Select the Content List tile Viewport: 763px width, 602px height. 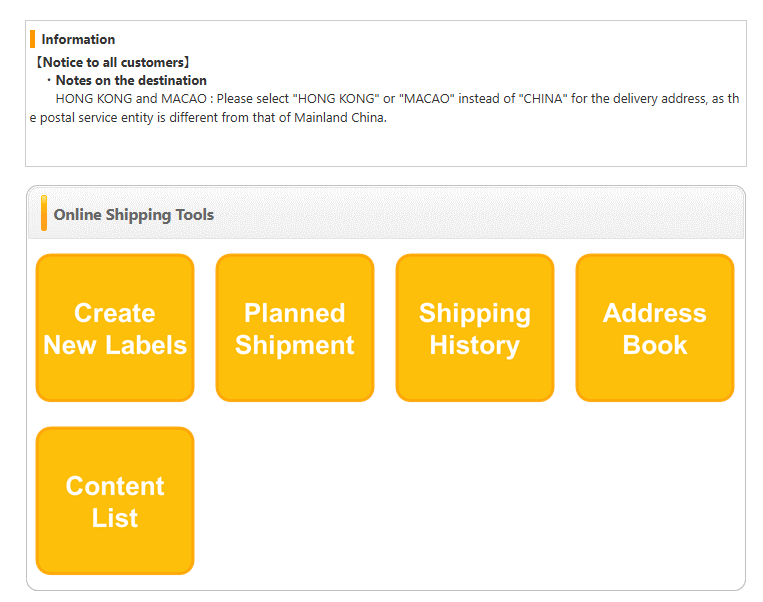[115, 501]
